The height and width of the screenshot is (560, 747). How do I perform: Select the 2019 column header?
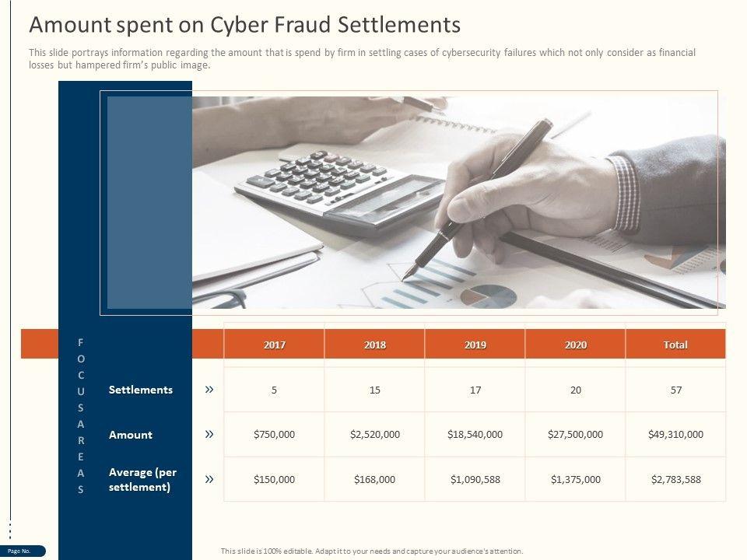(475, 345)
